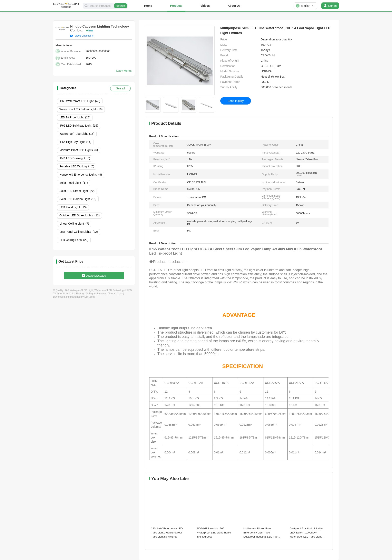Select the second product thumbnail
The image size is (392, 560).
tap(170, 105)
